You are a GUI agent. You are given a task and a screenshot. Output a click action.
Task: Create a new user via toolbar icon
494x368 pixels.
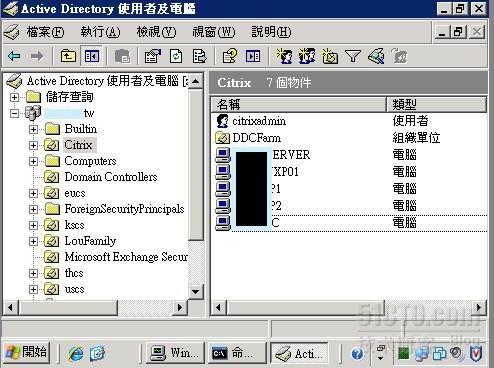284,56
